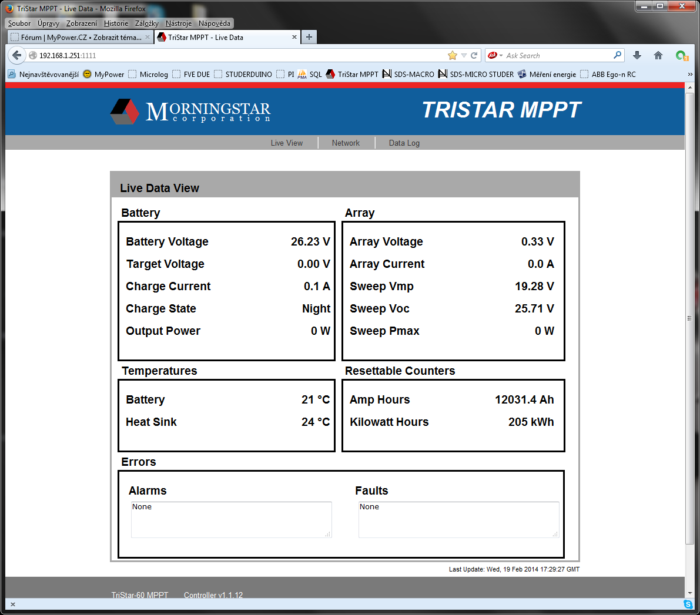Open the bookmark dropdown arrow beside the star
Image resolution: width=700 pixels, height=615 pixels.
coord(464,55)
